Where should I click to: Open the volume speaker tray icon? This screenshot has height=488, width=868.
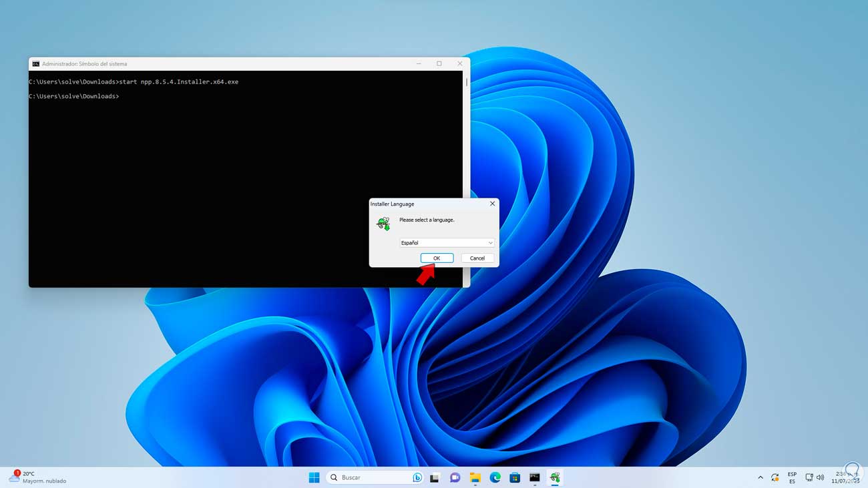[820, 477]
